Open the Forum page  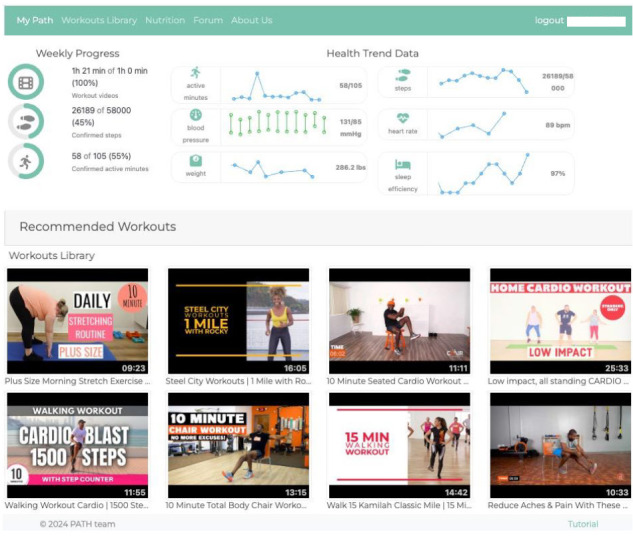208,20
